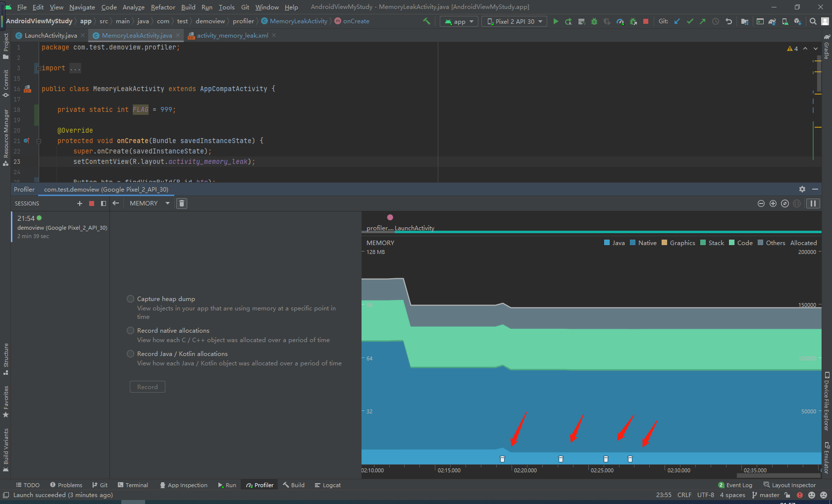Zoom in on the memory timeline
The image size is (832, 504).
click(773, 203)
